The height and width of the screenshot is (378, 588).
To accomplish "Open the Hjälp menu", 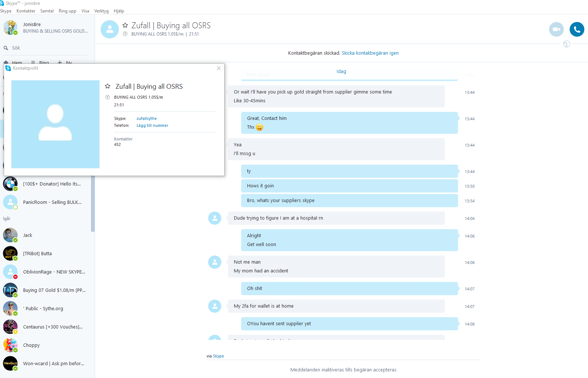I will click(119, 11).
